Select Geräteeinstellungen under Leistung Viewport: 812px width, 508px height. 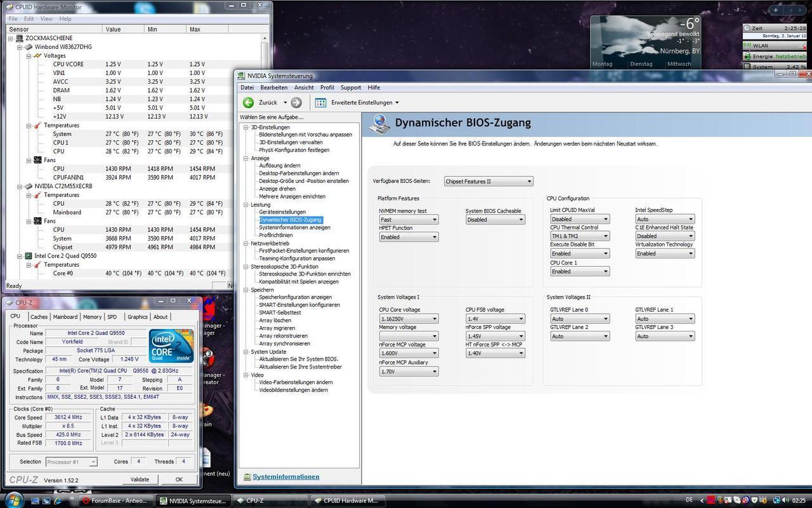(282, 212)
